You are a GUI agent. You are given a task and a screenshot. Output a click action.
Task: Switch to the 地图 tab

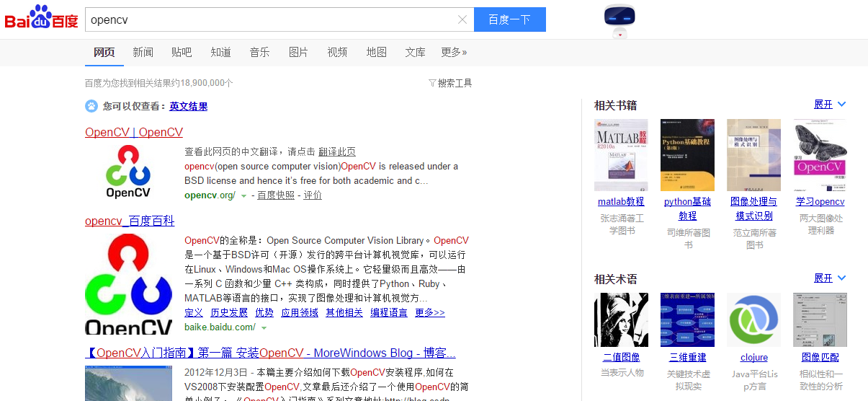pyautogui.click(x=376, y=52)
